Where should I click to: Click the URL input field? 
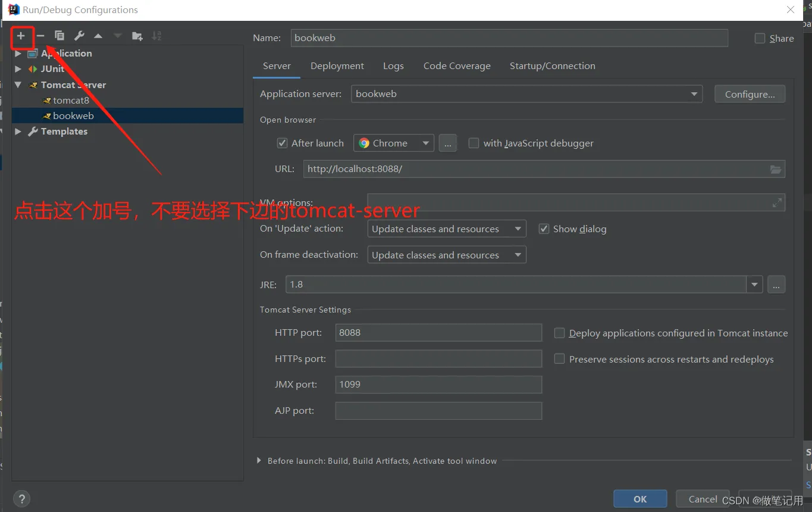pos(544,169)
